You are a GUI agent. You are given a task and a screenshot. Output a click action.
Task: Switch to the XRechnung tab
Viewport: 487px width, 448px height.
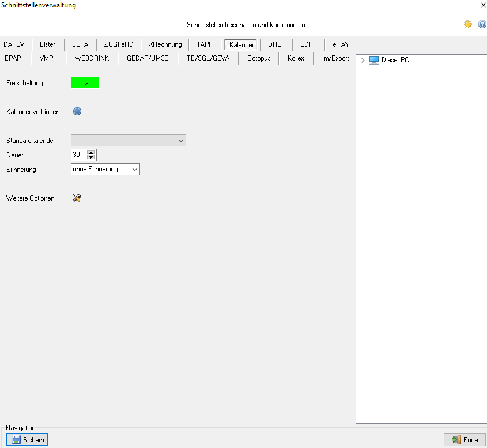click(x=165, y=44)
